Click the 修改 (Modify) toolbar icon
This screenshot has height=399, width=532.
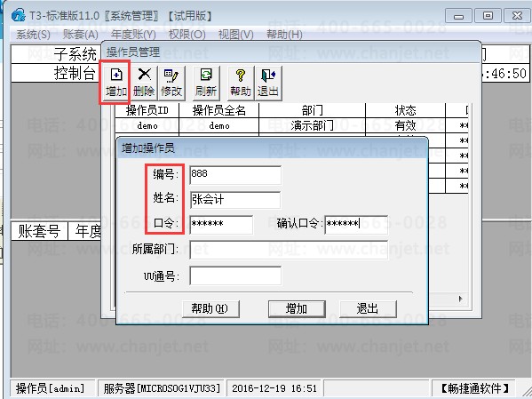click(x=171, y=83)
